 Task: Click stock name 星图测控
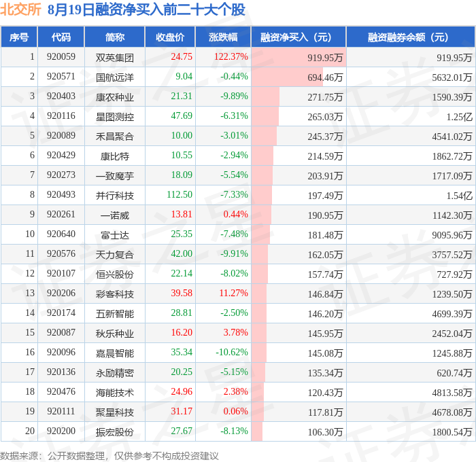coord(115,116)
